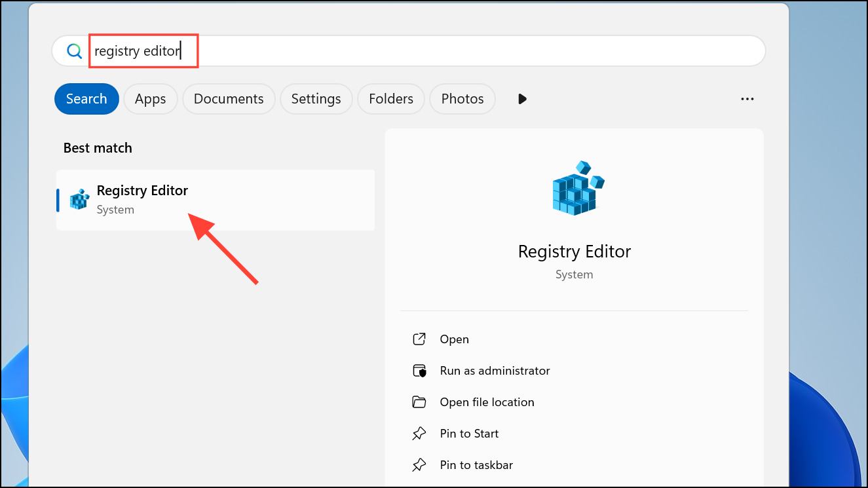The image size is (868, 488).
Task: Click the small Registry Editor cube icon
Action: [79, 199]
